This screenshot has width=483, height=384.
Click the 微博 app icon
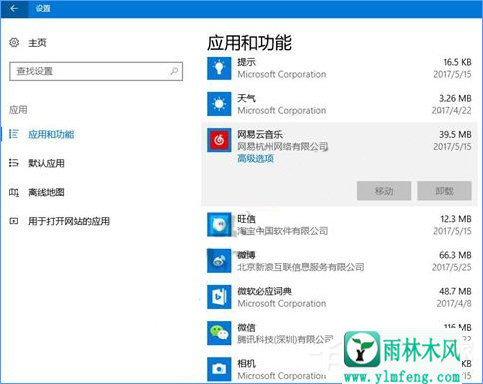click(x=219, y=261)
